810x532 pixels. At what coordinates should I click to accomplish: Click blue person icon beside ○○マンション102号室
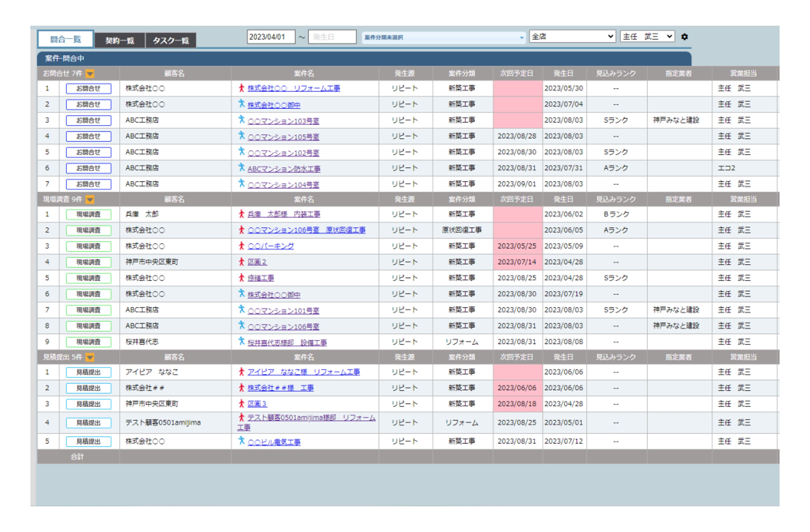(241, 152)
